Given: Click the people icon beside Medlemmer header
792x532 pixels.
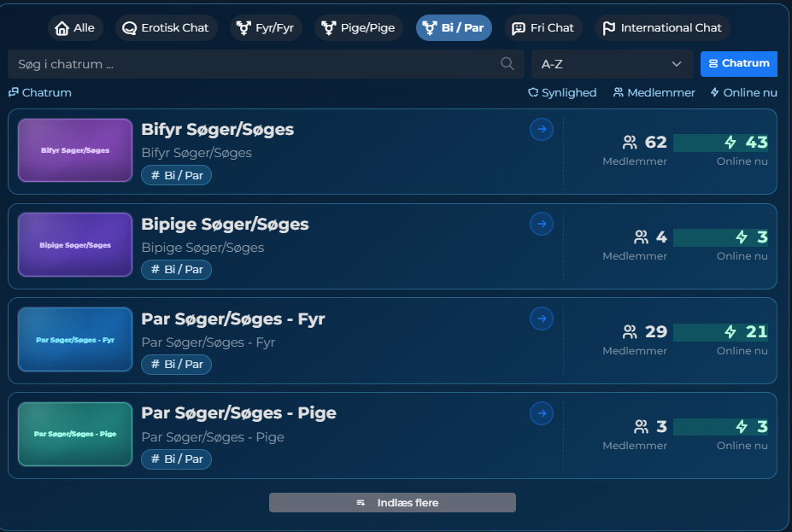Looking at the screenshot, I should point(617,92).
